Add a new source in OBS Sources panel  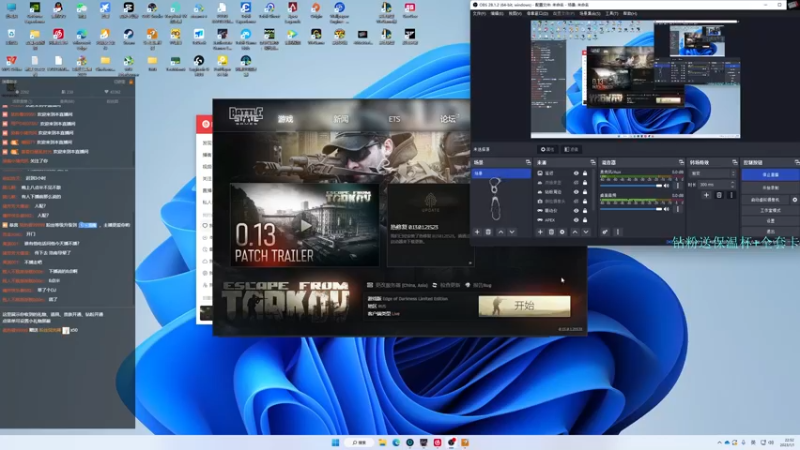tap(540, 232)
